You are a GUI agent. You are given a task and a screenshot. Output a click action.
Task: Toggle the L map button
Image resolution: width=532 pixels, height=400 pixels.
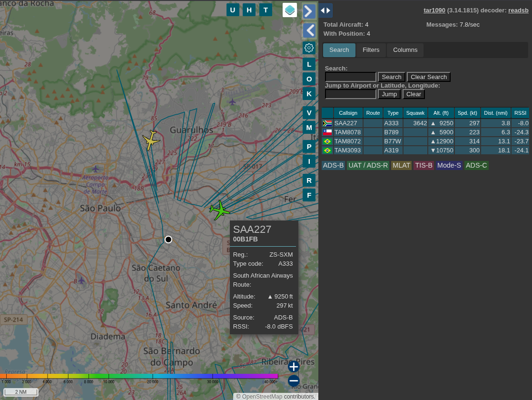click(309, 64)
